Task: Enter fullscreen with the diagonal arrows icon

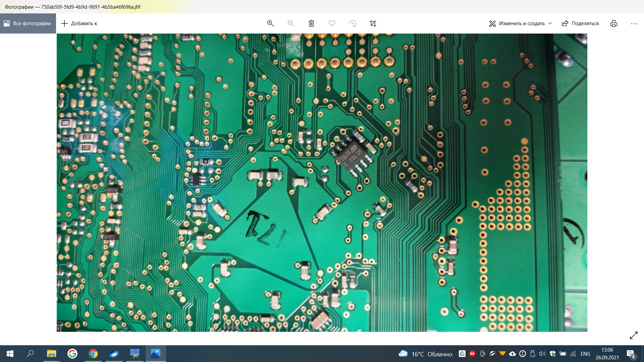Action: click(633, 335)
